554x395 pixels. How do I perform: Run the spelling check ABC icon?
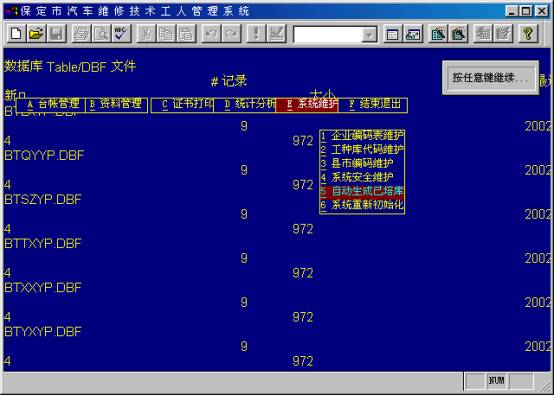pyautogui.click(x=122, y=34)
